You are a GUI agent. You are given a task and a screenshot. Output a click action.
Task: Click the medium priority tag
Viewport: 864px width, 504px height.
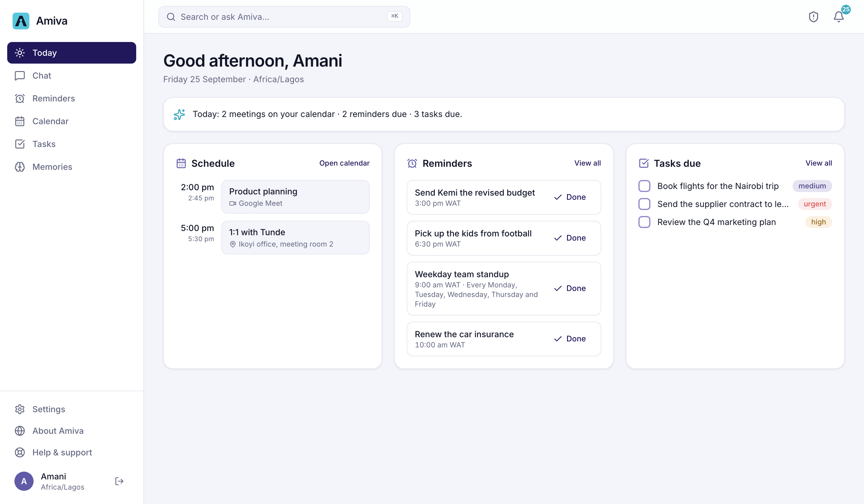point(812,186)
